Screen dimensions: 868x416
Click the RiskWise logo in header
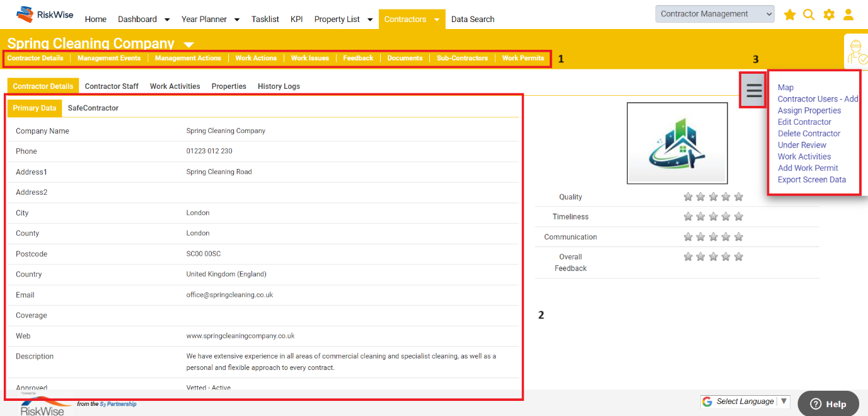45,14
